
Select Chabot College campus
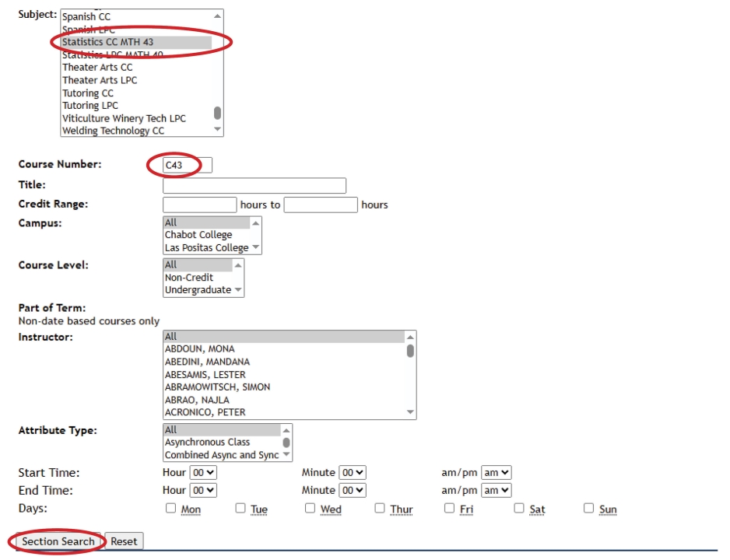tap(207, 235)
